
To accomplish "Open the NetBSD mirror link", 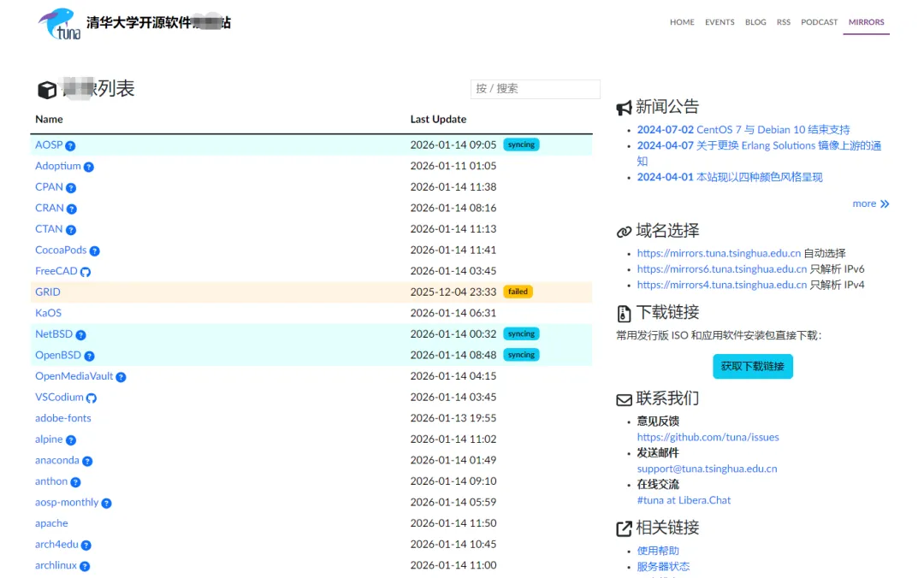I will point(54,334).
